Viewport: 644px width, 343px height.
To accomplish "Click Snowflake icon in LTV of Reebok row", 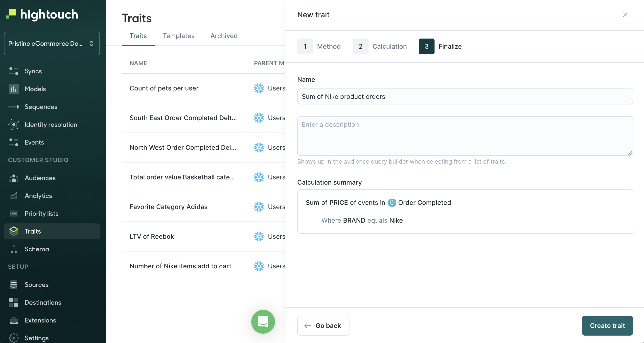I will (259, 236).
